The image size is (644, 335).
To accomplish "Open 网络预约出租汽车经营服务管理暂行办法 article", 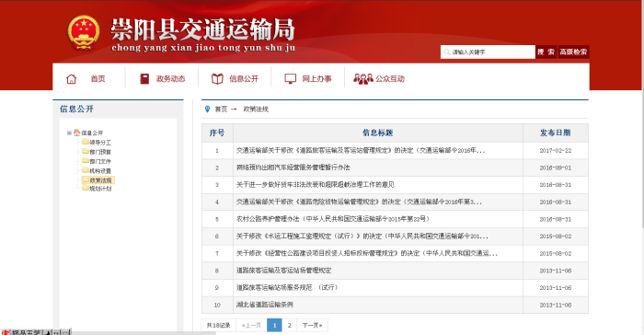I will 293,167.
